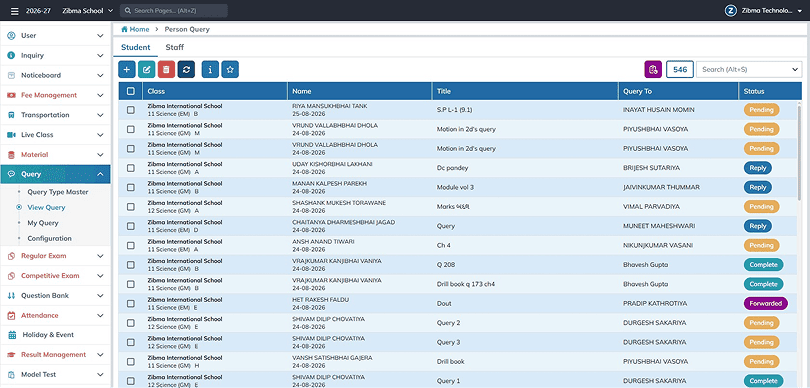Viewport: 810px width, 388px height.
Task: Click the teal Edit pencil toolbar button
Action: pos(147,69)
